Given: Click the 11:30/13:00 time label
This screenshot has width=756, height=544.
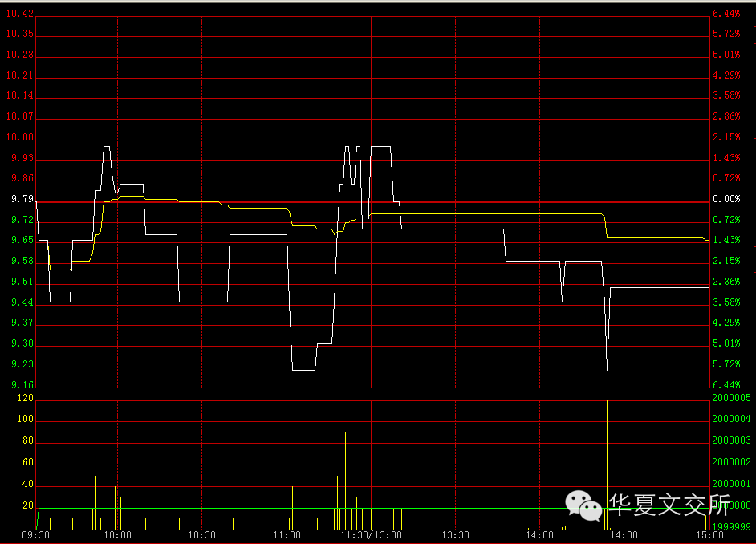Looking at the screenshot, I should (x=372, y=535).
